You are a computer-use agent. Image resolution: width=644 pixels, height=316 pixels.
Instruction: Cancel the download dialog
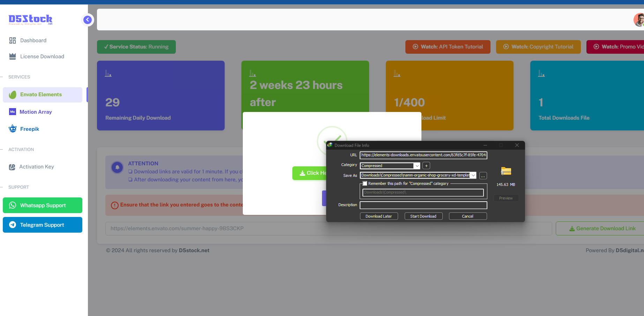(467, 216)
